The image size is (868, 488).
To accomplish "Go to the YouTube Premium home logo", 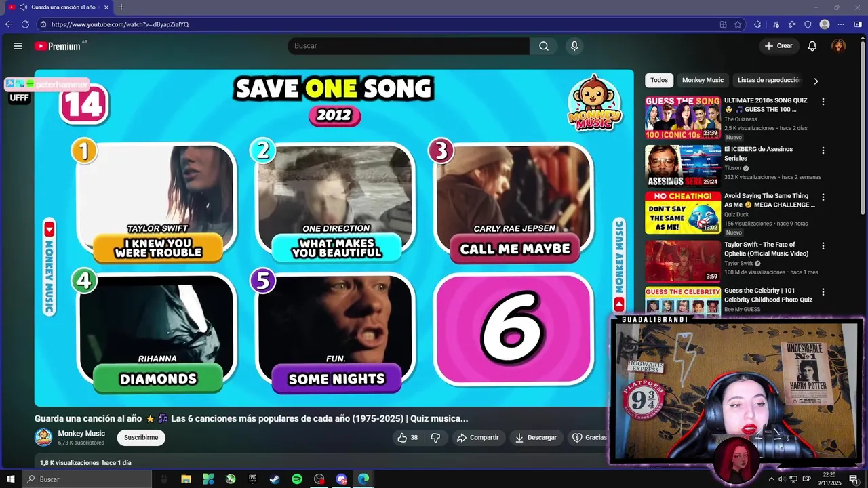I will click(58, 46).
